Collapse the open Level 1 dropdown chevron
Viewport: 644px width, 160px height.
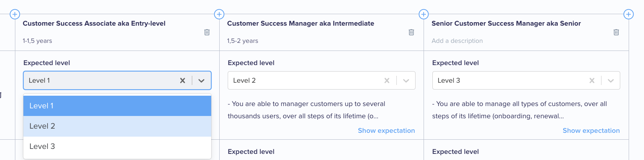tap(202, 80)
